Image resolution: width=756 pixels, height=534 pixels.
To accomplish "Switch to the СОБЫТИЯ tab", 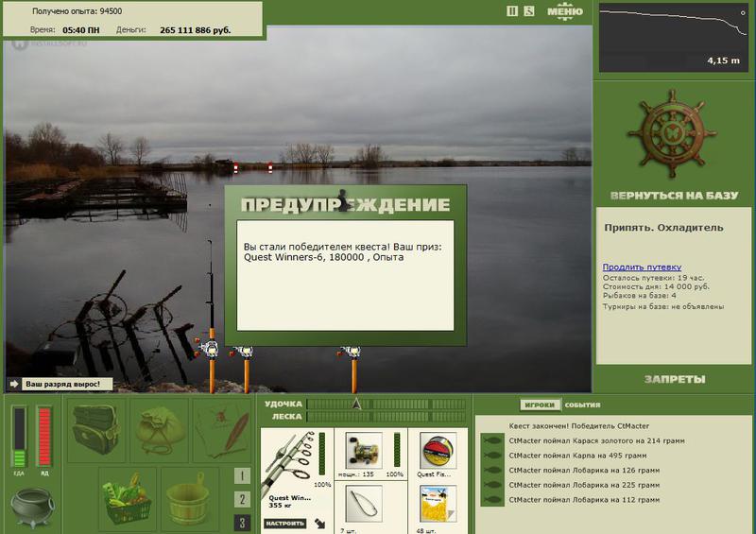I will pyautogui.click(x=582, y=405).
